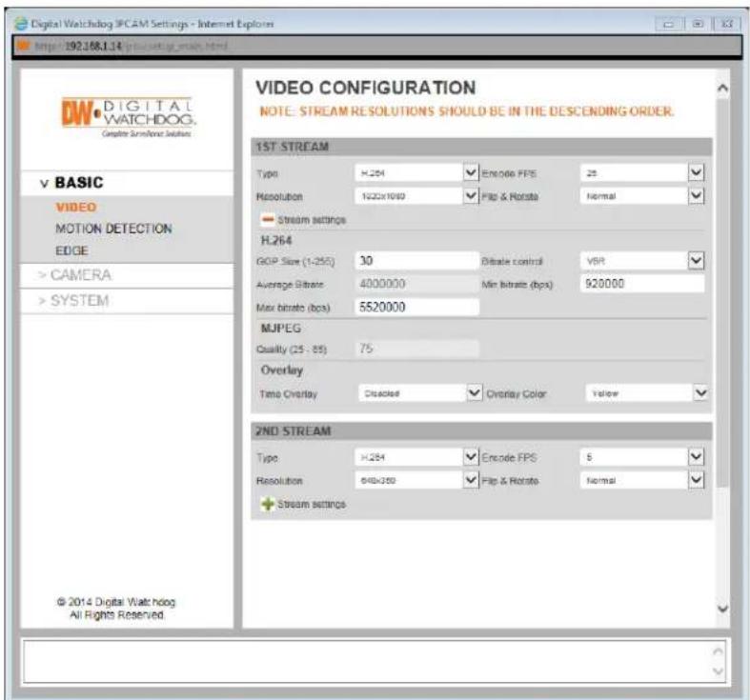Open the EDGE settings page
Viewport: 750px width, 700px height.
coord(71,250)
